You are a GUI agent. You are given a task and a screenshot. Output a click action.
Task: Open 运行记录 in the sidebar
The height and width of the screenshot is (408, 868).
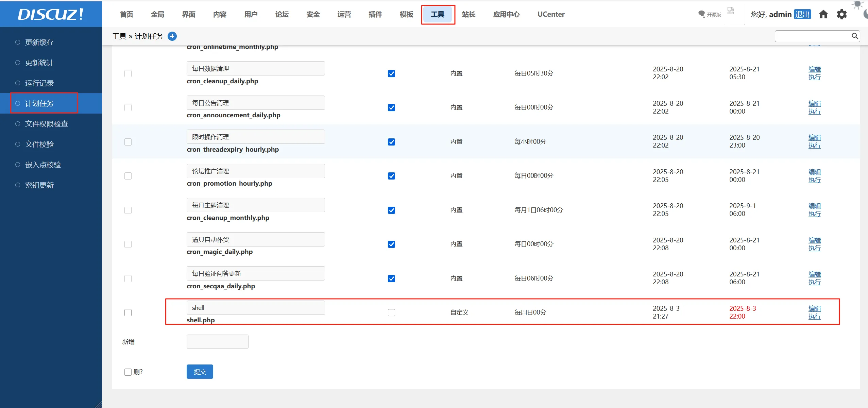[x=39, y=83]
